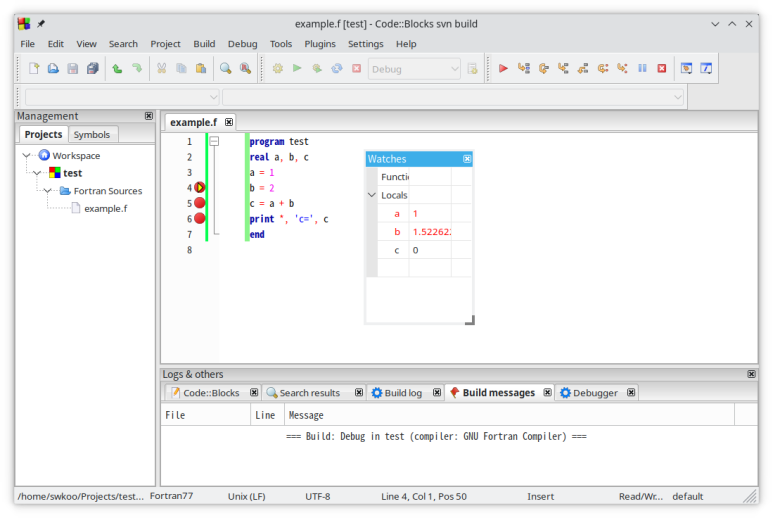
Task: Save all files toolbar icon
Action: tap(93, 69)
